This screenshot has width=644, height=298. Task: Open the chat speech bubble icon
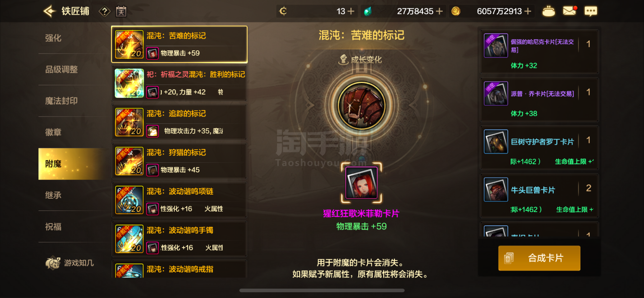[590, 12]
